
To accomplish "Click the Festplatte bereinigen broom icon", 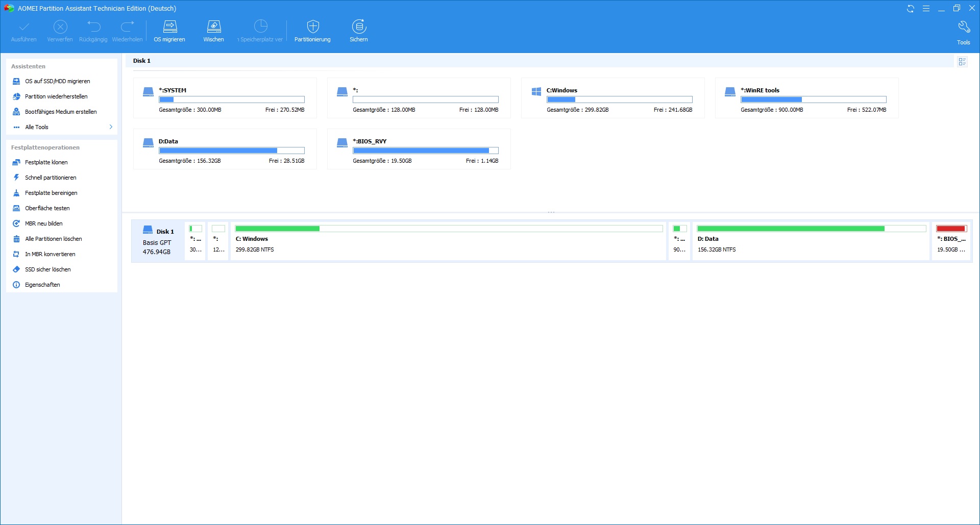I will 16,193.
